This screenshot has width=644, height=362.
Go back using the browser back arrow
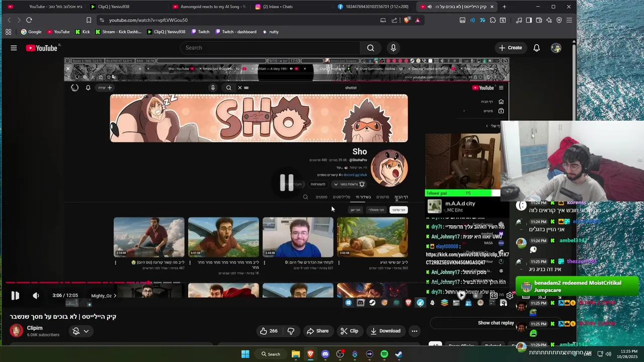pos(9,20)
